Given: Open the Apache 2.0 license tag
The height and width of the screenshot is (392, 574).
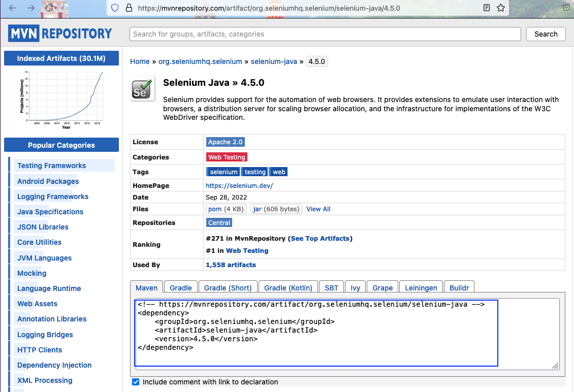Looking at the screenshot, I should (226, 142).
